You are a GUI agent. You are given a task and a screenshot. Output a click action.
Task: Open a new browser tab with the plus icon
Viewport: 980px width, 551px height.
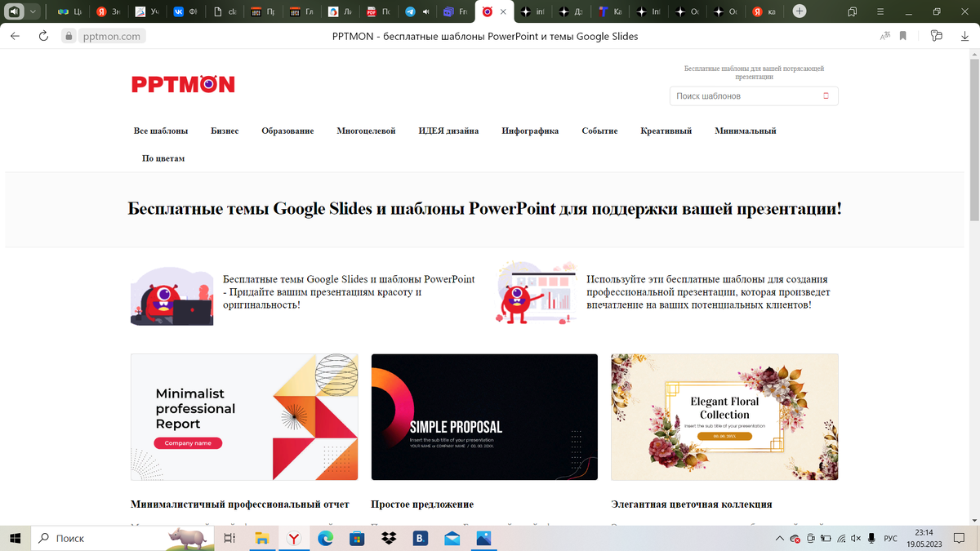click(x=800, y=11)
